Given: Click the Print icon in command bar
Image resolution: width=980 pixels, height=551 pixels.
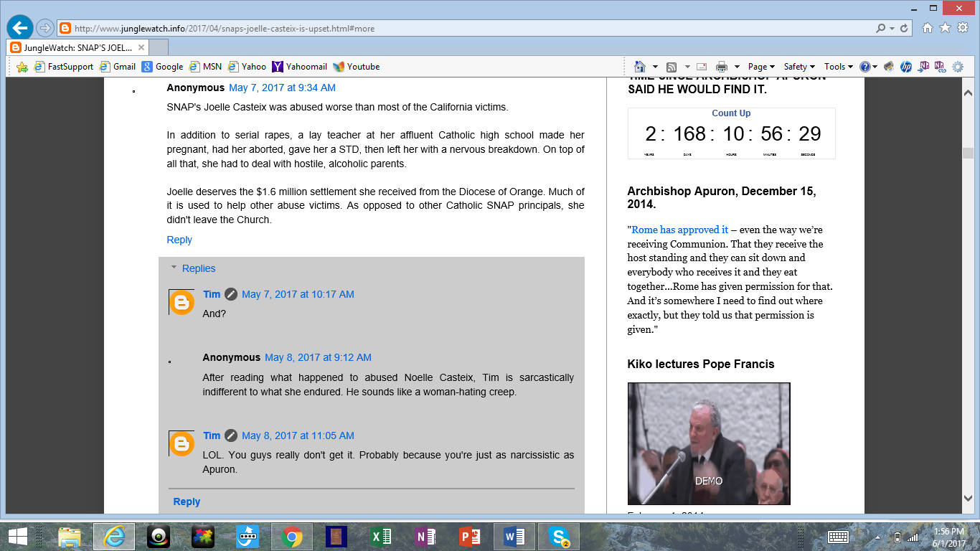Looking at the screenshot, I should [x=722, y=67].
